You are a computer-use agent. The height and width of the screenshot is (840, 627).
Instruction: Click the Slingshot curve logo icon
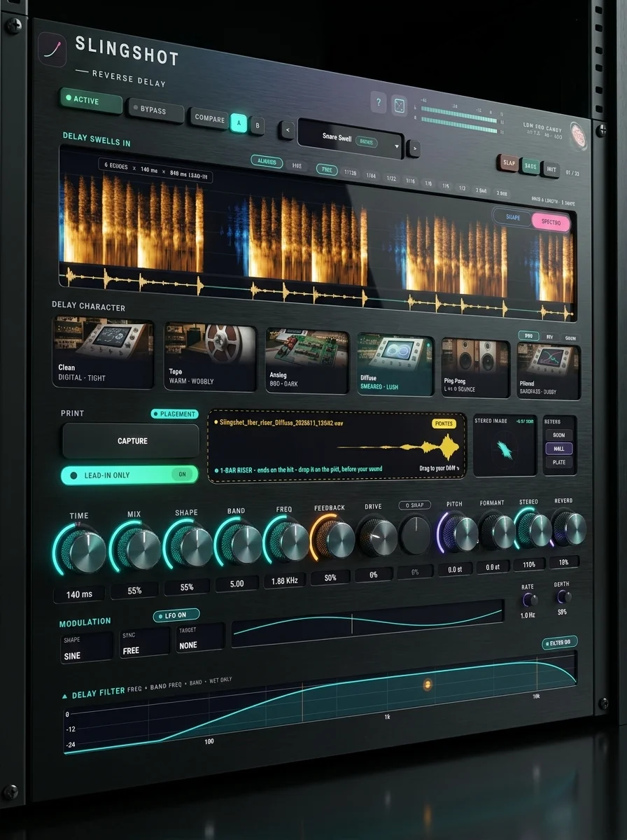[x=53, y=50]
